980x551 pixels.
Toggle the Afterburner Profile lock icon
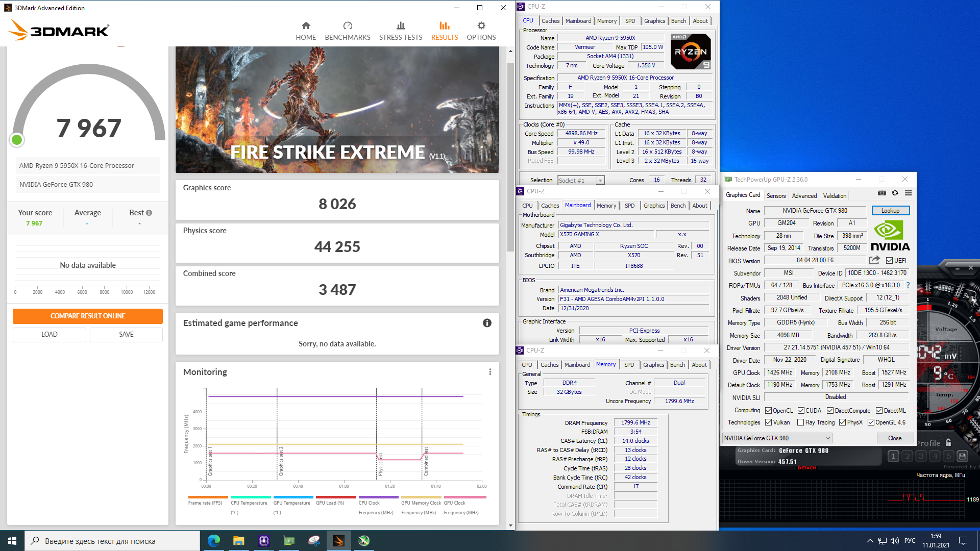click(948, 443)
